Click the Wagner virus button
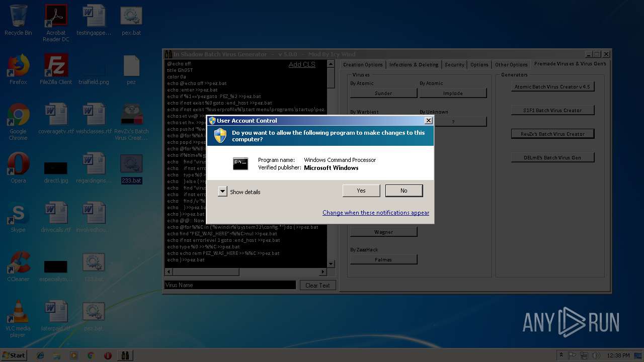Image resolution: width=644 pixels, height=362 pixels. [383, 232]
